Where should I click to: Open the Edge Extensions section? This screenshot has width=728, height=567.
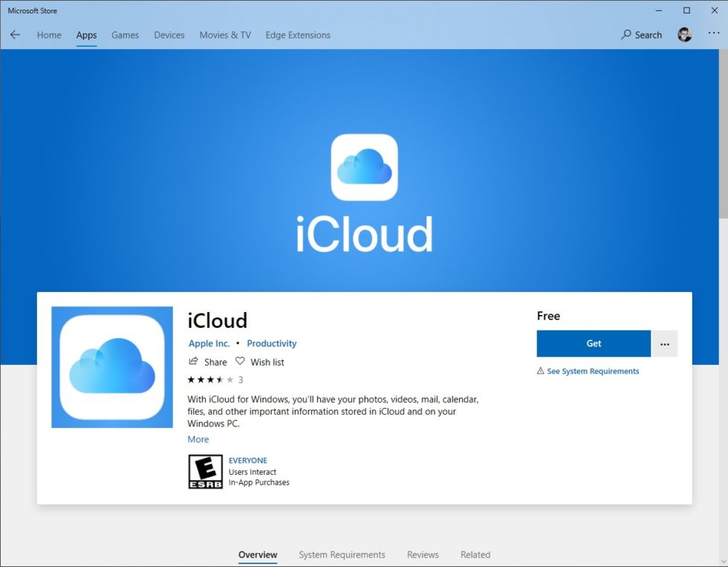click(298, 35)
